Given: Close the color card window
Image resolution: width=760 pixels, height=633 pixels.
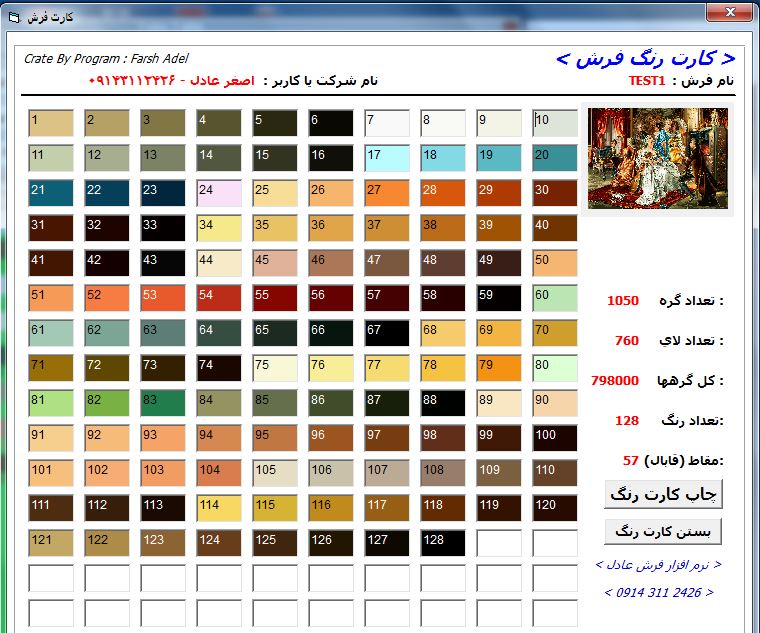Looking at the screenshot, I should coord(728,13).
